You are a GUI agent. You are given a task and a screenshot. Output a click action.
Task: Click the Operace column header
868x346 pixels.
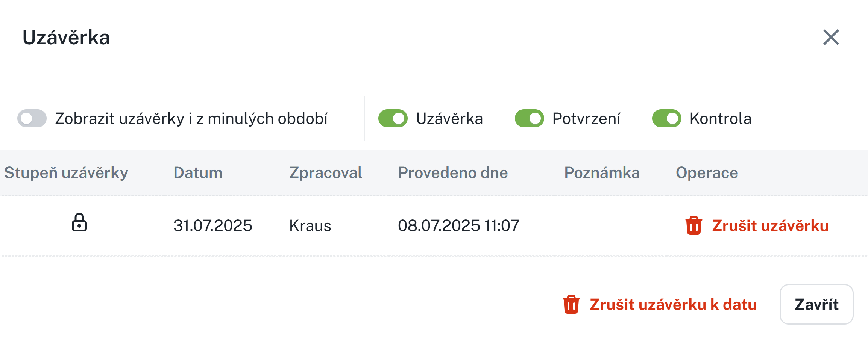point(707,173)
